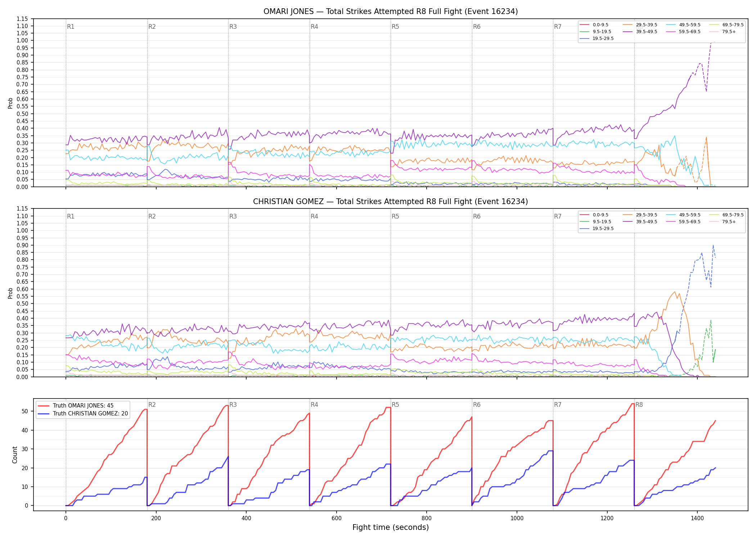
Task: Click 1.15 tick label on Omari Jones chart
Action: coord(22,19)
